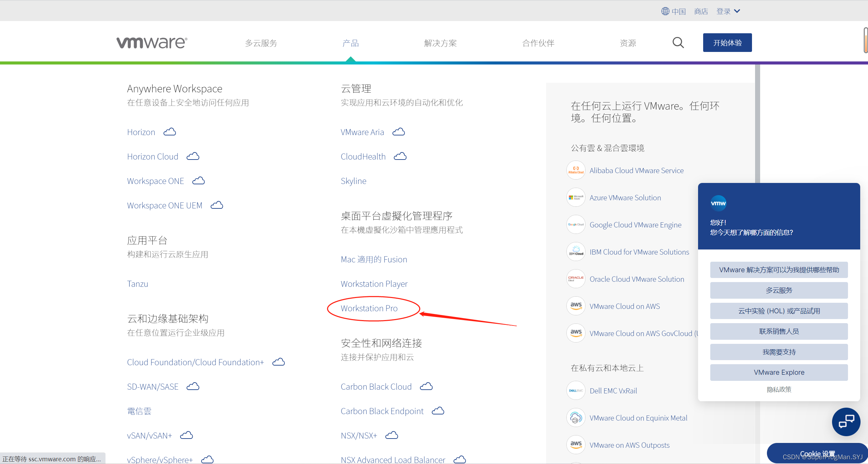Click the cloud icon beside VMware Aria

[x=399, y=132]
